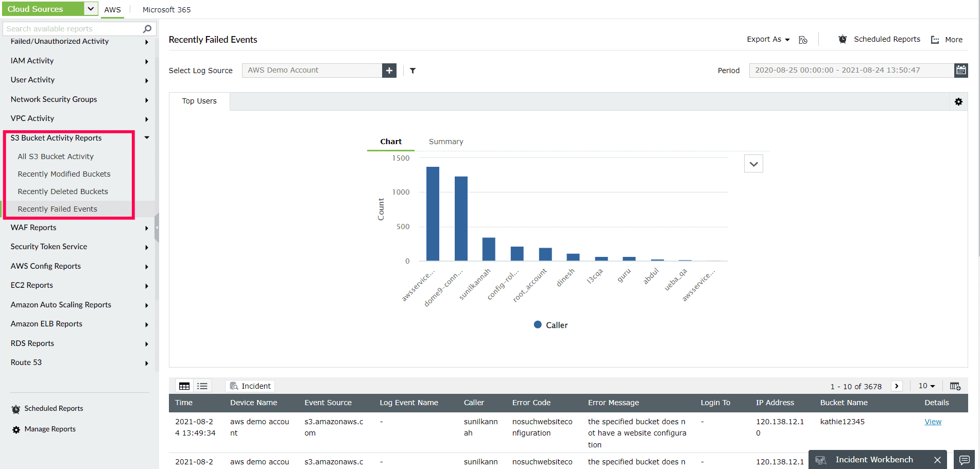This screenshot has height=469, width=980.
Task: Open the calendar picker for the report Period
Action: click(961, 70)
